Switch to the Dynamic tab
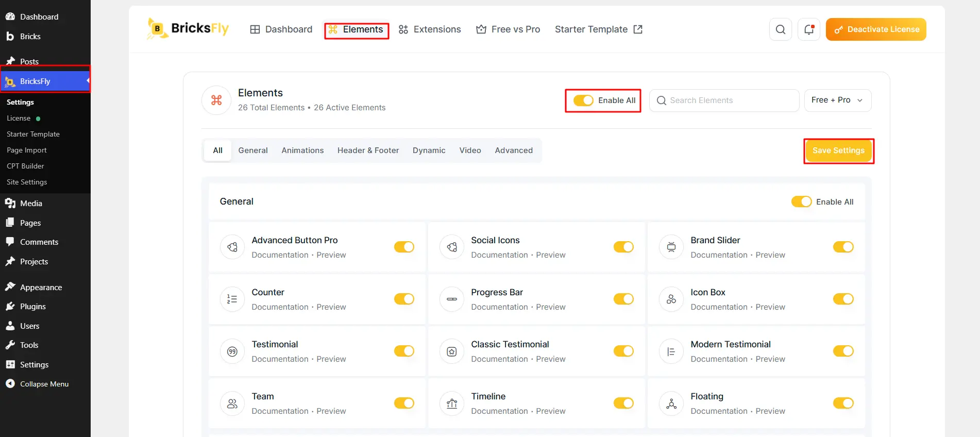980x437 pixels. point(429,150)
